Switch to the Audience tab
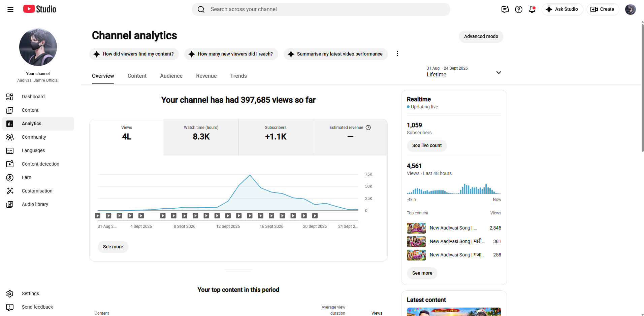Image resolution: width=644 pixels, height=316 pixels. [x=171, y=76]
